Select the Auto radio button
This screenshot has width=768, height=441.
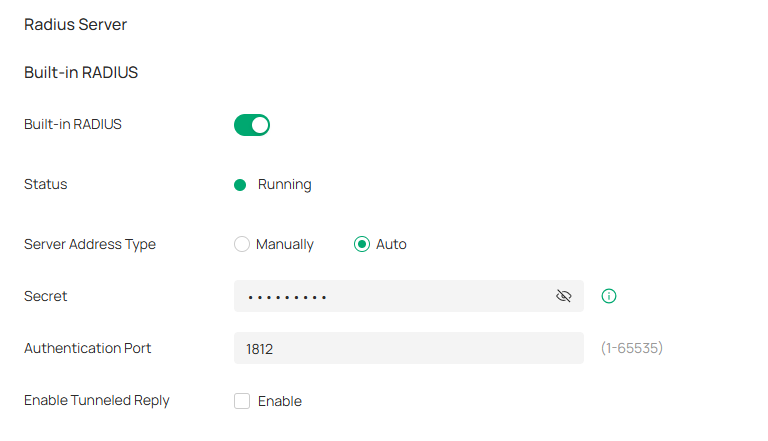(362, 244)
